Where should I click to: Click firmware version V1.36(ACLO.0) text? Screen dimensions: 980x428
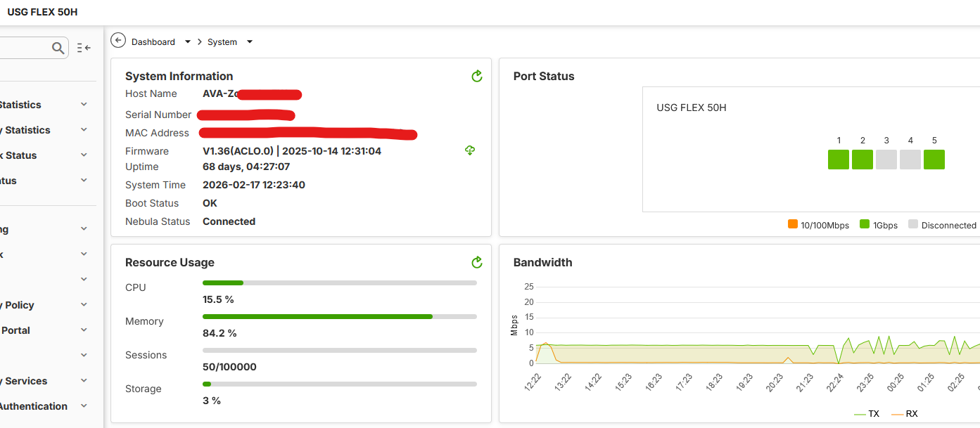point(237,151)
